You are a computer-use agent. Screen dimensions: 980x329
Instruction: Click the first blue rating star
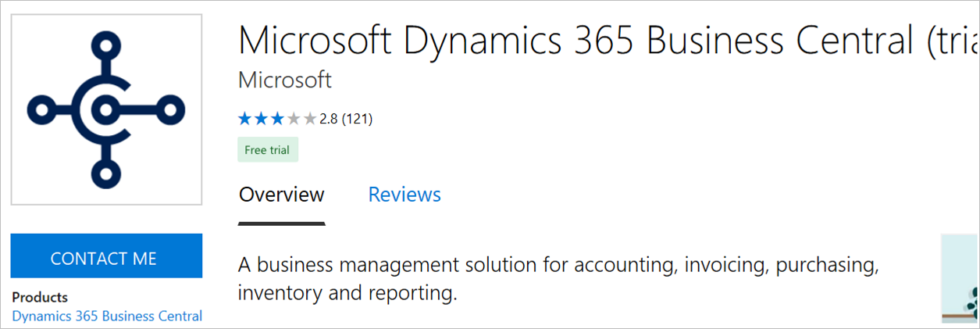(x=245, y=120)
